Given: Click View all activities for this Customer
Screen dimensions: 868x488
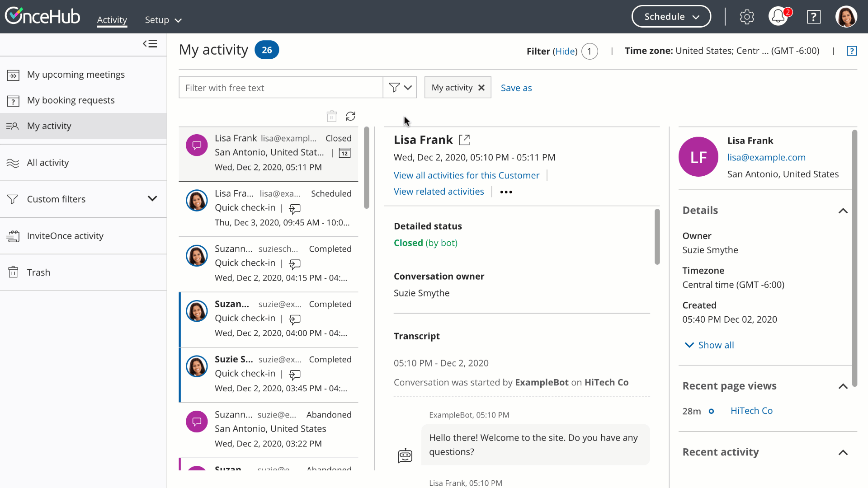Looking at the screenshot, I should pos(466,175).
